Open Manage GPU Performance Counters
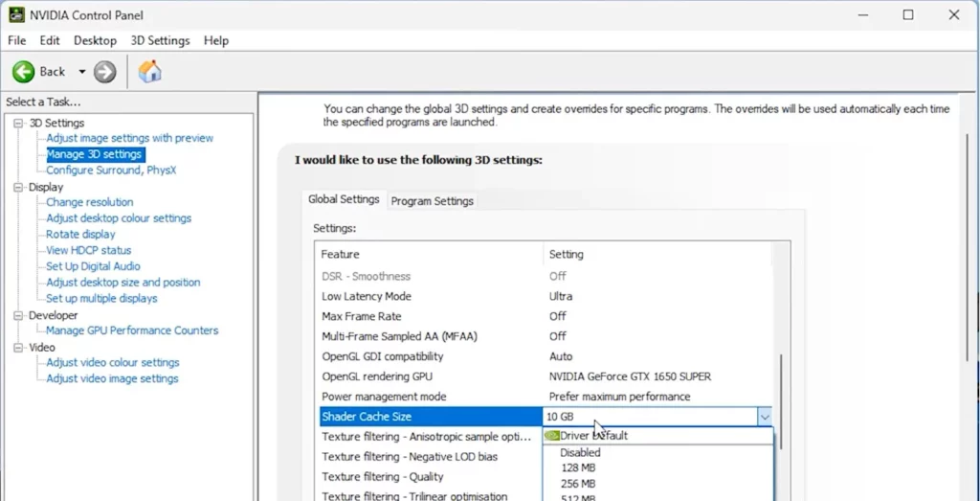This screenshot has height=501, width=980. (132, 330)
